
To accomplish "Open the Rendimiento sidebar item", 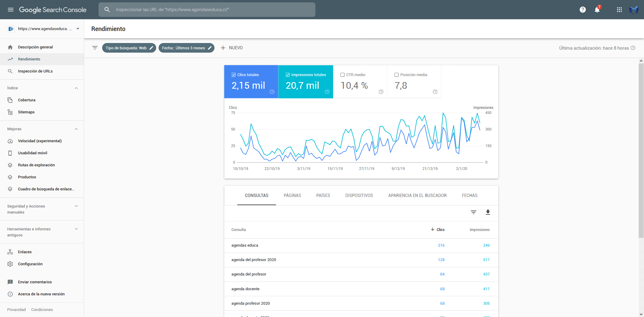I will pyautogui.click(x=42, y=59).
